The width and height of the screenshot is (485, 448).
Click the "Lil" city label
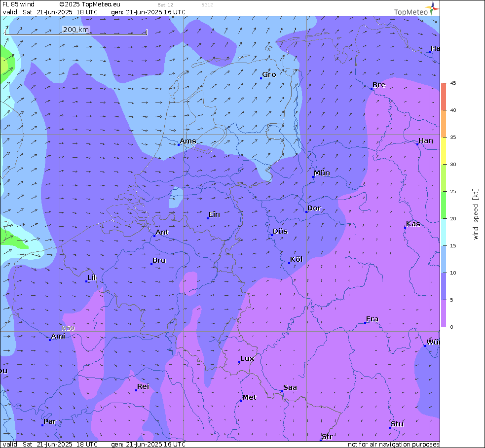tap(92, 277)
